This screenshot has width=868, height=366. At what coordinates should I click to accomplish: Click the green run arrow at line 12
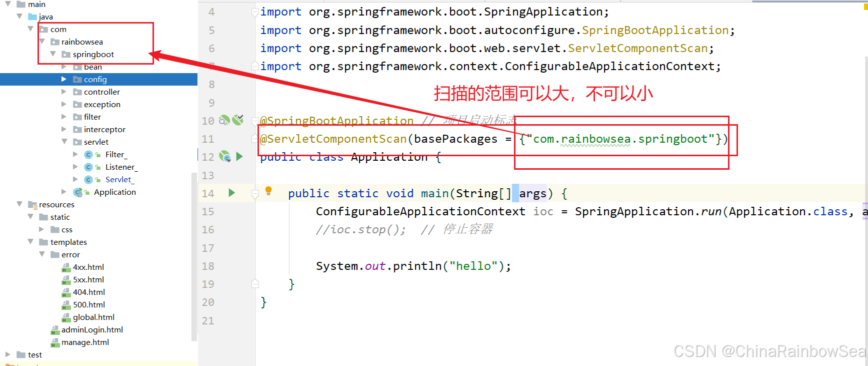pos(239,157)
